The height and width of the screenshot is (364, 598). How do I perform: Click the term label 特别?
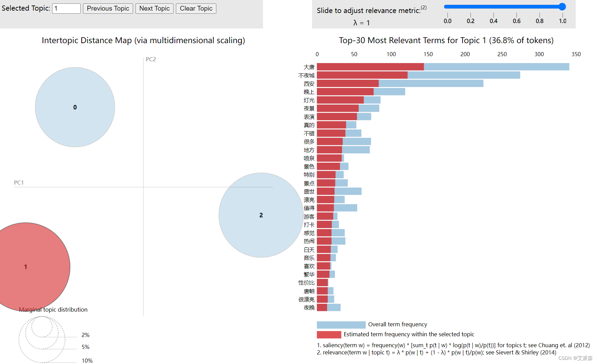coord(309,175)
